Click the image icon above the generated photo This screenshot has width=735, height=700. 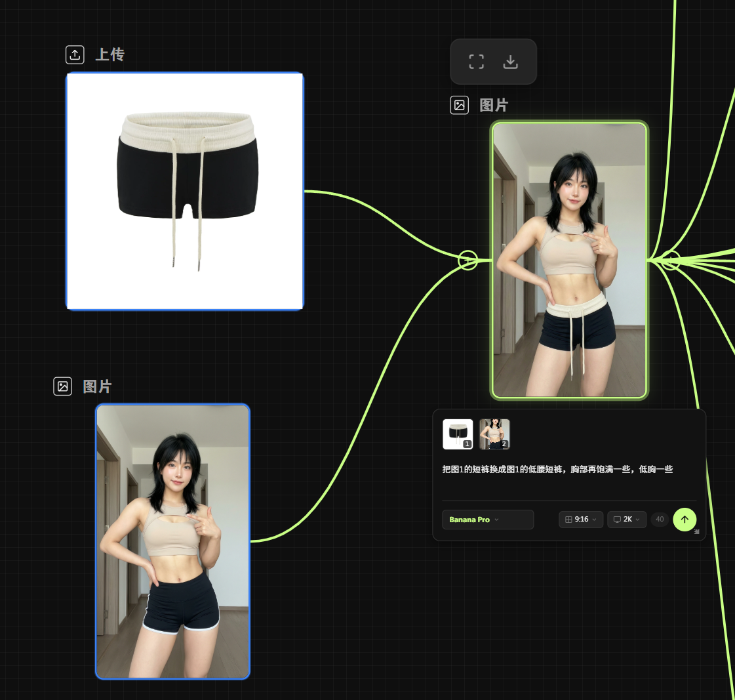[x=459, y=105]
